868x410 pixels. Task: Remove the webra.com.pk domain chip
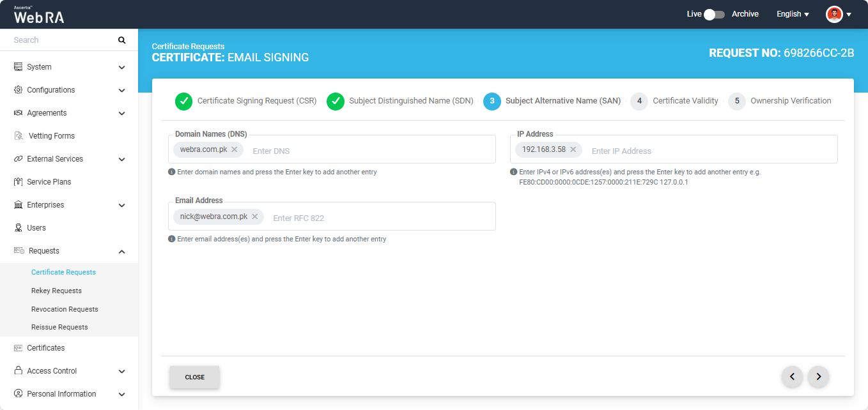235,149
